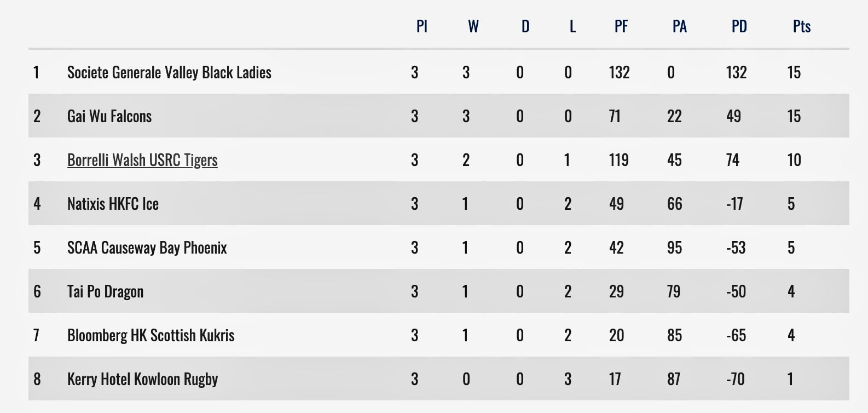Click Societe Generale Valley Black Ladies team name
Image resolution: width=868 pixels, height=413 pixels.
(x=169, y=72)
